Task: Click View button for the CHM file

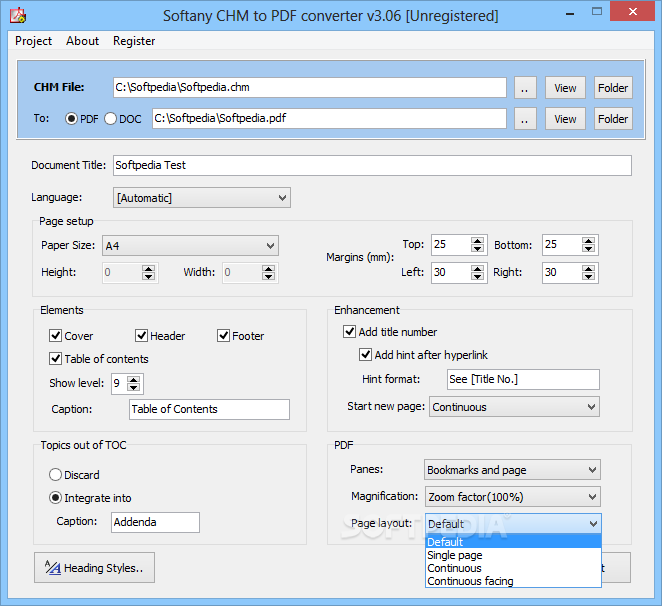Action: (x=565, y=88)
